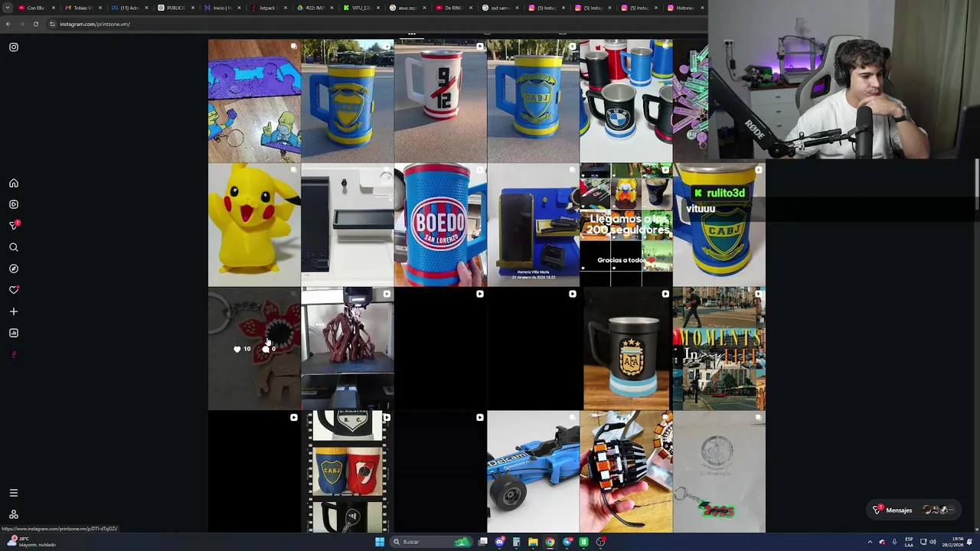Switch to the PUBLICIT tab

coord(175,8)
